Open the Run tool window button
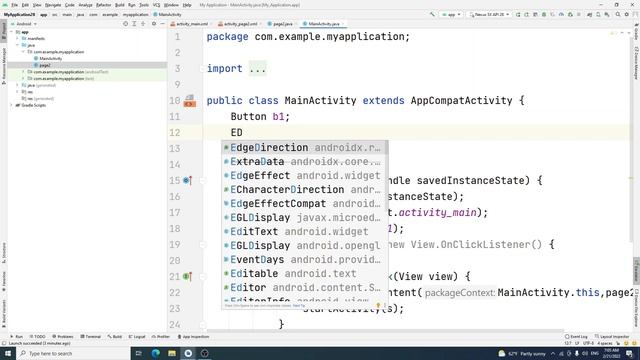 click(17, 337)
